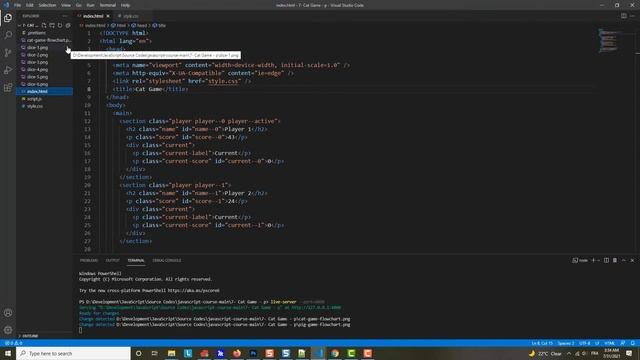This screenshot has height=360, width=640.
Task: Click Kill Terminal trash icon
Action: (615, 260)
